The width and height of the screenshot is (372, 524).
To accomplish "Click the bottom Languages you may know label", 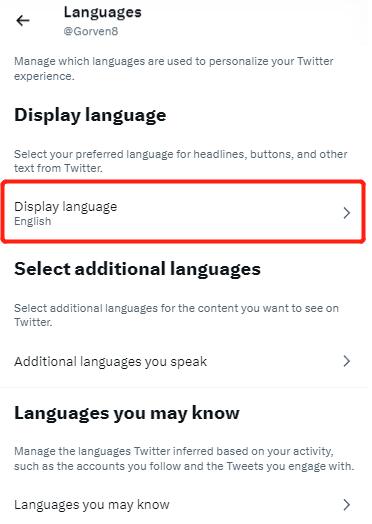I will point(92,505).
